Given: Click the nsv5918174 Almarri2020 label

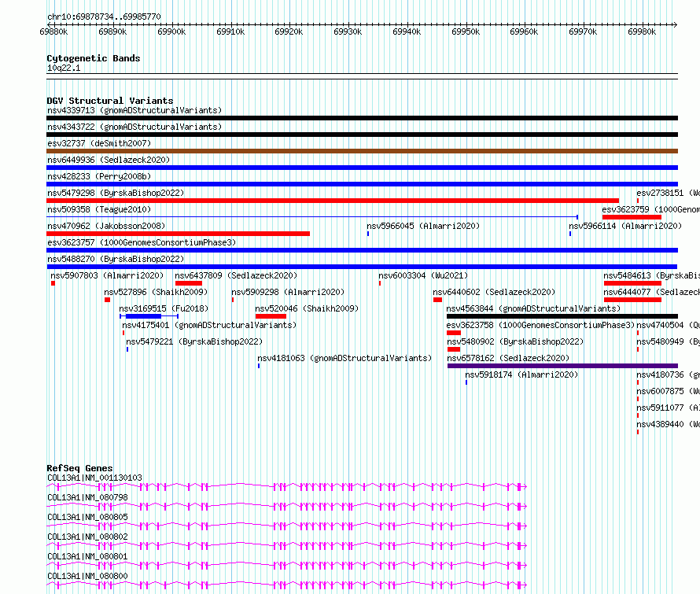Looking at the screenshot, I should (x=521, y=374).
